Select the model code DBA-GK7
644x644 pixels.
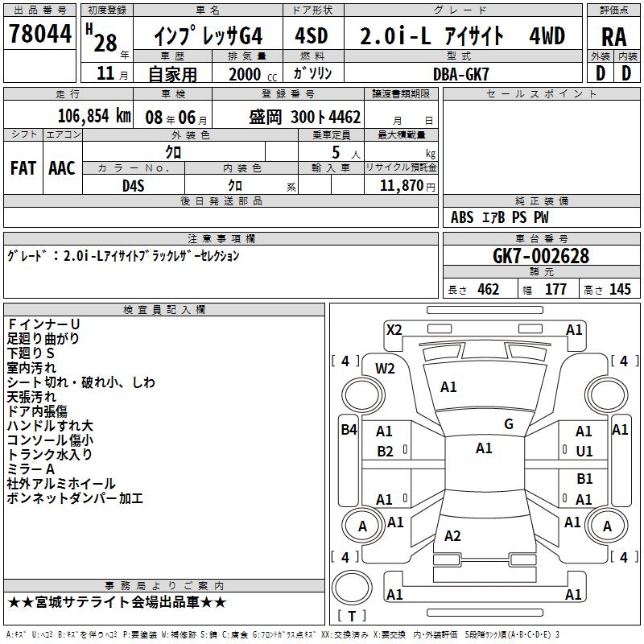point(461,74)
